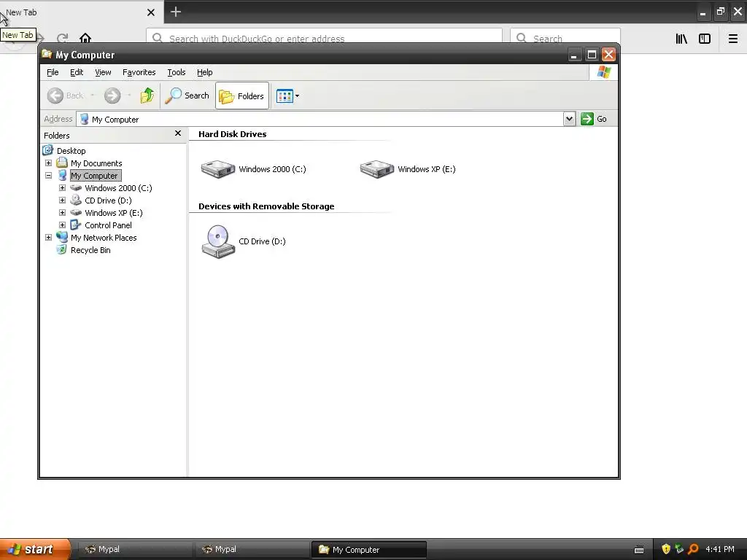The image size is (747, 560).
Task: Click the Up folder icon in toolbar
Action: pyautogui.click(x=147, y=96)
